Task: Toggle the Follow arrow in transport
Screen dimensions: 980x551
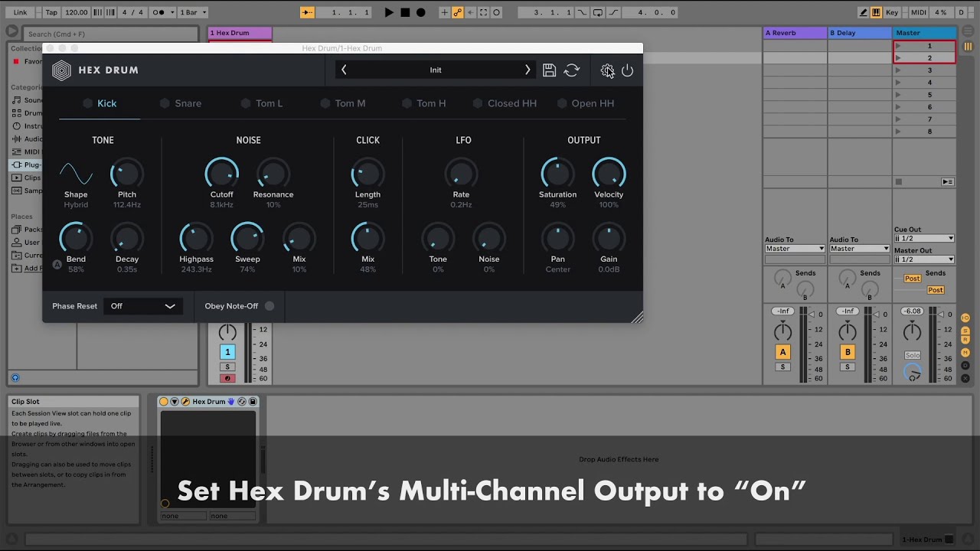Action: pos(307,12)
